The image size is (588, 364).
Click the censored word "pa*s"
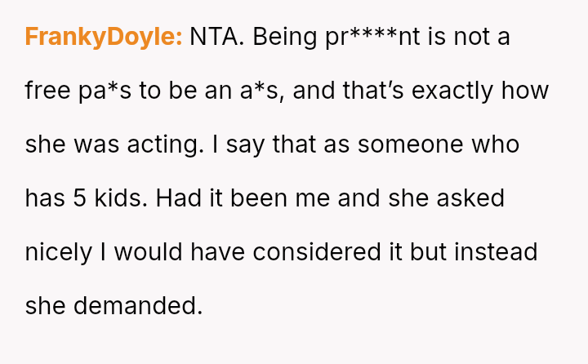click(x=106, y=90)
